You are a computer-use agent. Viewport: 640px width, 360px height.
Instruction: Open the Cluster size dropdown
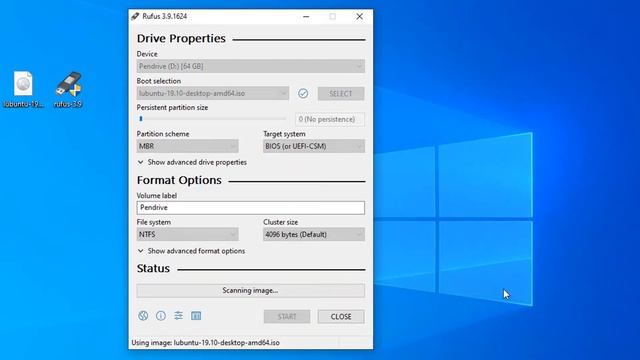point(314,234)
